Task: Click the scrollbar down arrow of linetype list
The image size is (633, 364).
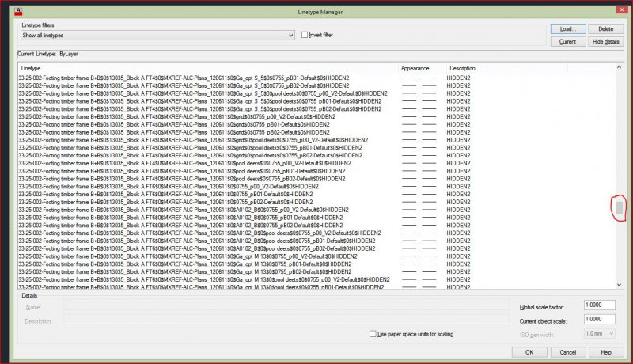Action: click(620, 285)
